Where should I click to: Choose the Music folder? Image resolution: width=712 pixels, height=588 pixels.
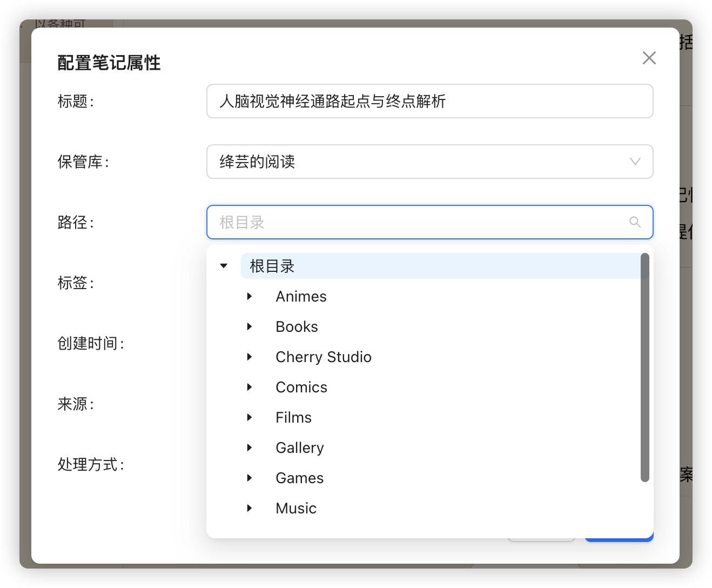pos(295,508)
